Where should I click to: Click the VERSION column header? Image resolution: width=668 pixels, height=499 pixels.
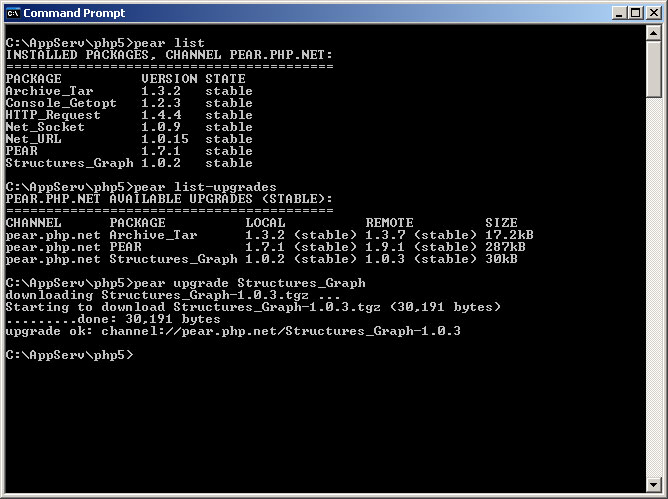[169, 79]
